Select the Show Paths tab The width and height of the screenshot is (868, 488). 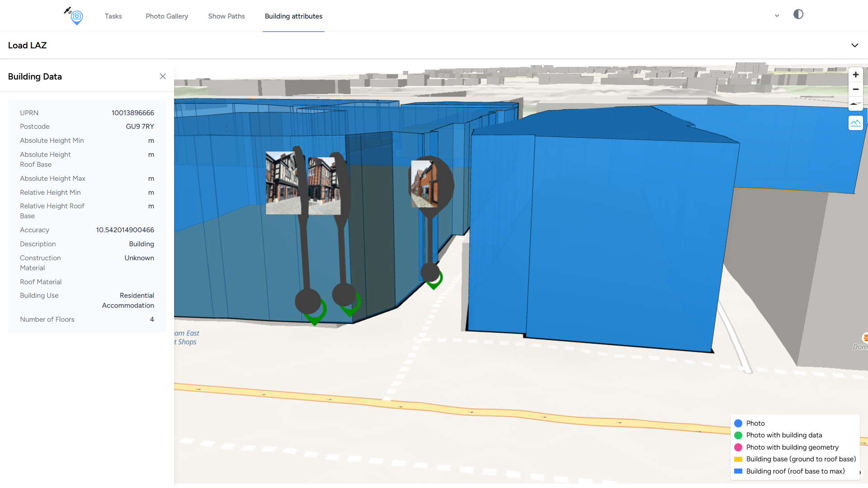click(226, 16)
